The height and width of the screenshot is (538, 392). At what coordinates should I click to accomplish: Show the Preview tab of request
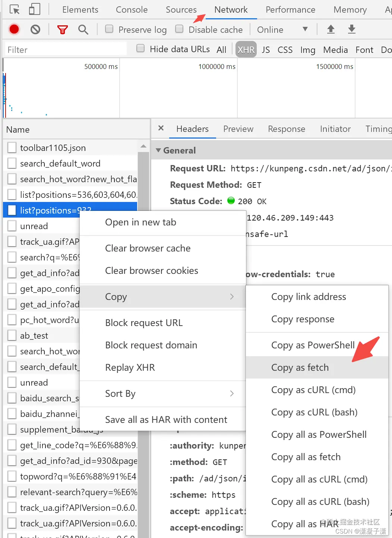tap(238, 129)
